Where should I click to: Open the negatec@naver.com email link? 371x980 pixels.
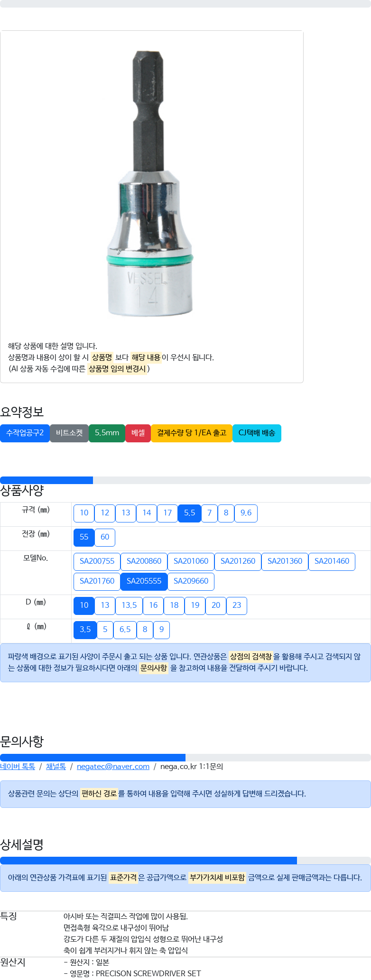113,767
